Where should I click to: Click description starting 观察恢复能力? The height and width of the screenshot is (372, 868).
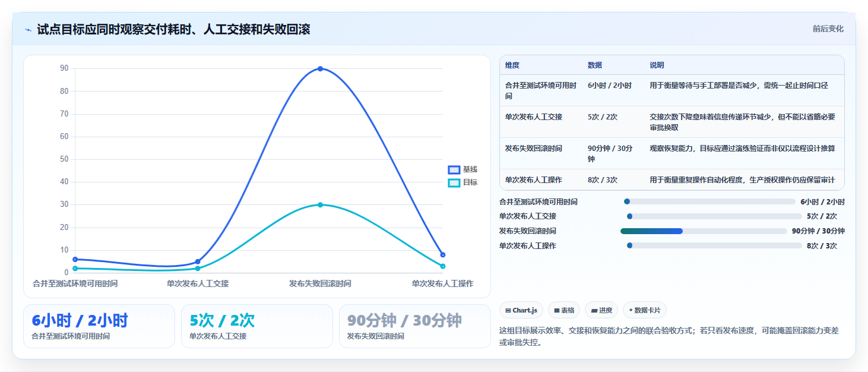[x=743, y=149]
